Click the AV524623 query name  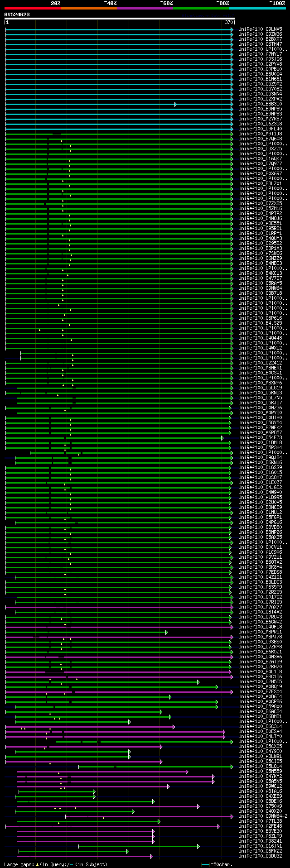(17, 14)
